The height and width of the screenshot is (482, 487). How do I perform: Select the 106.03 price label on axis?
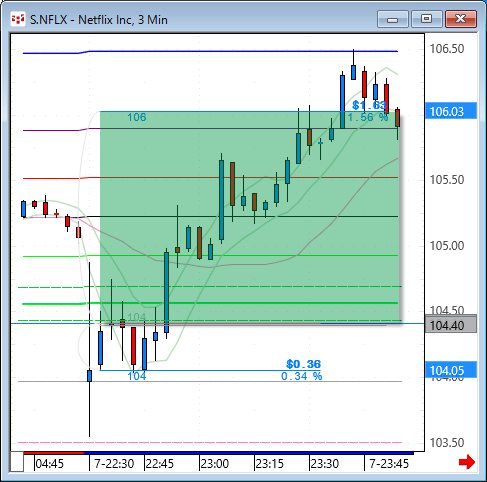coord(451,111)
